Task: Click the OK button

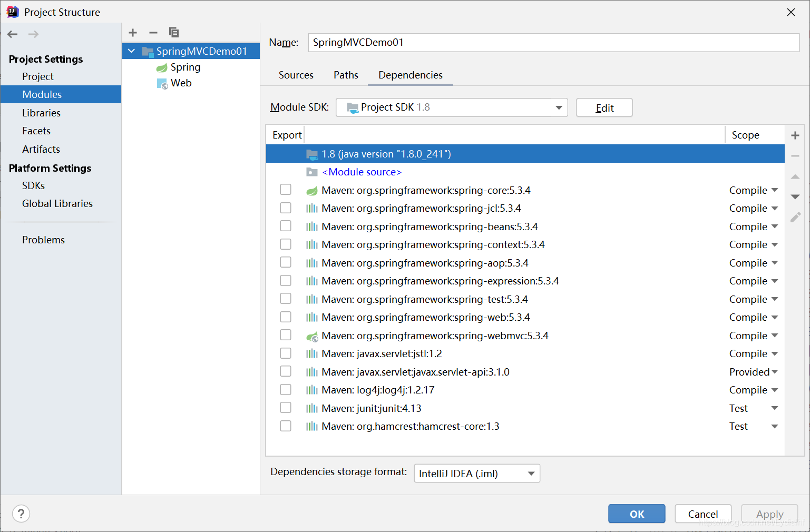Action: [637, 514]
